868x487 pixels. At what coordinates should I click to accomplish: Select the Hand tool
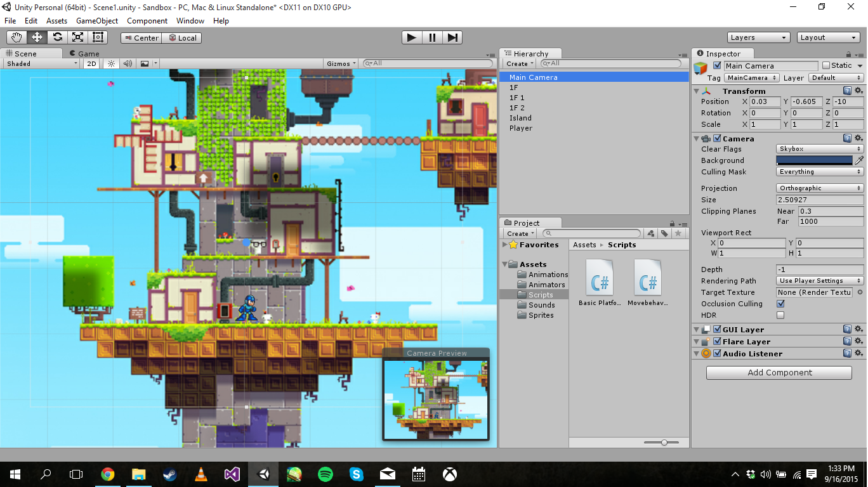16,37
